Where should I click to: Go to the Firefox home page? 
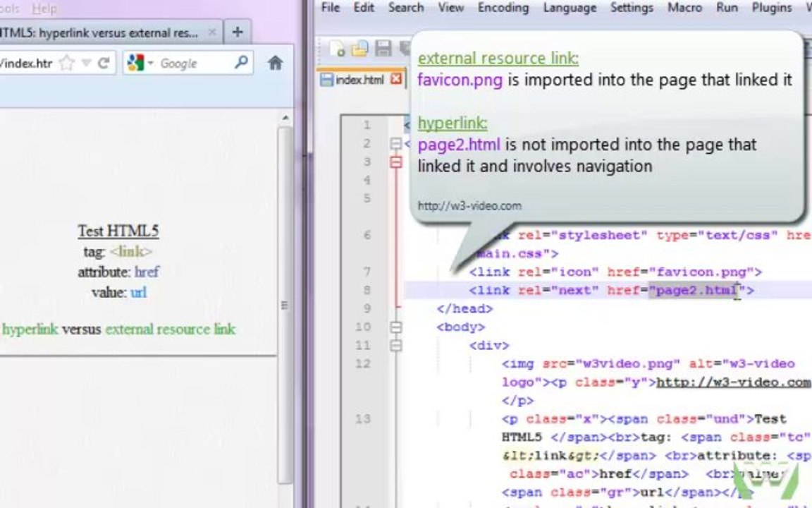click(x=275, y=63)
